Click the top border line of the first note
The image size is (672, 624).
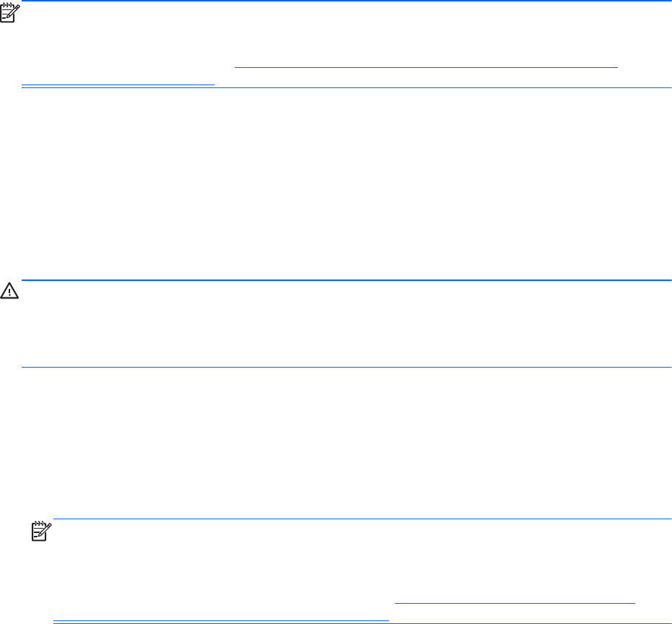(x=347, y=1)
